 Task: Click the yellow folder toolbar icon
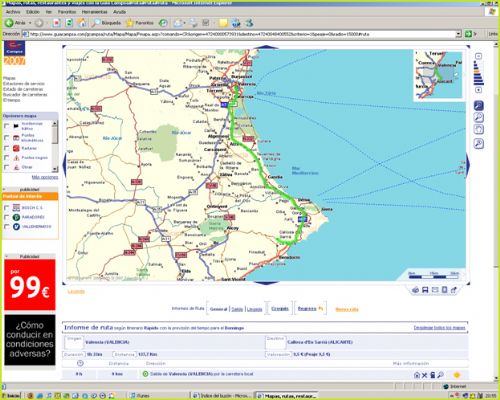coord(223,23)
